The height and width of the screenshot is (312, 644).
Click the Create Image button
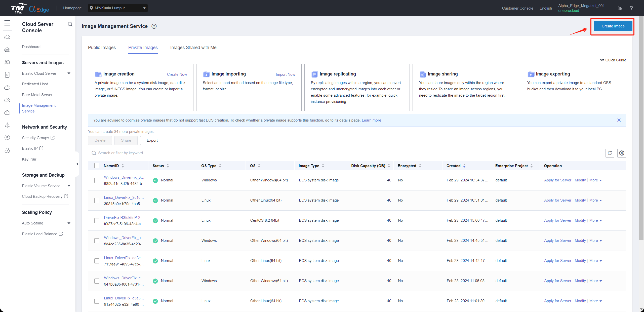click(613, 26)
